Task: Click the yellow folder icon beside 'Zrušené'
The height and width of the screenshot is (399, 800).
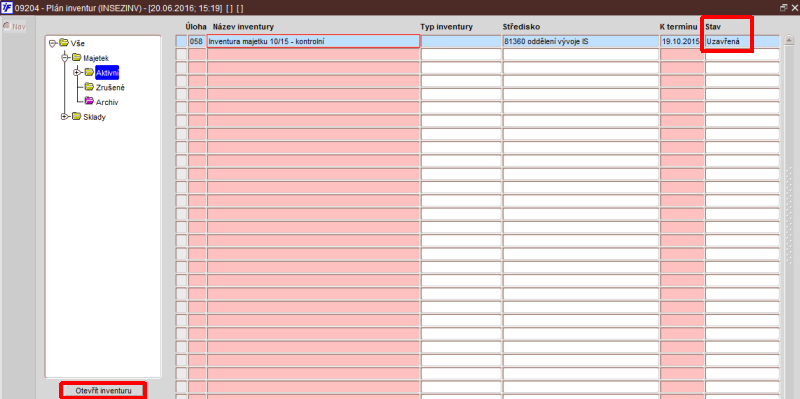Action: (x=89, y=87)
